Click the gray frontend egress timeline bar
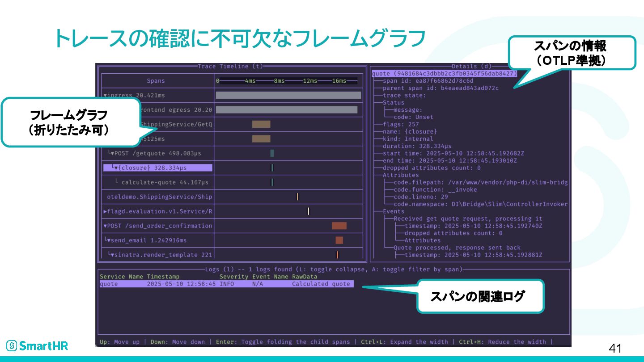Image resolution: width=644 pixels, height=362 pixels. click(287, 109)
